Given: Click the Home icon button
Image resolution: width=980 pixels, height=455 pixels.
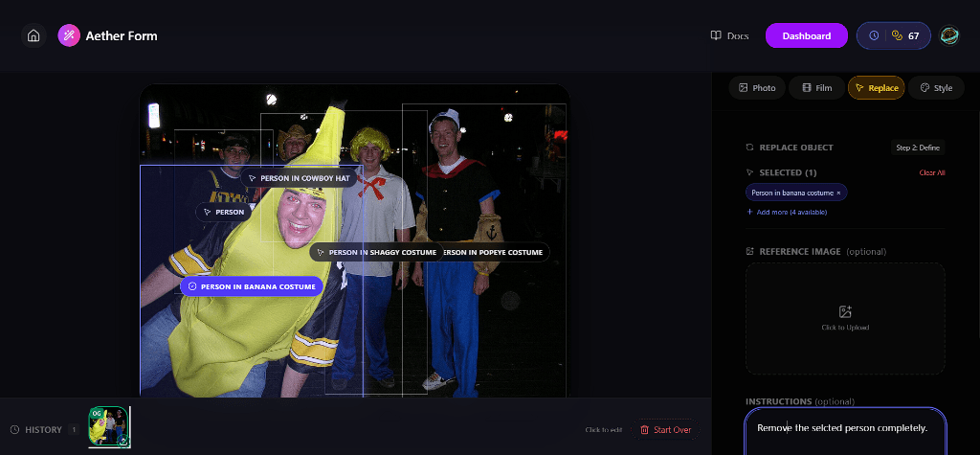Looking at the screenshot, I should [x=33, y=36].
